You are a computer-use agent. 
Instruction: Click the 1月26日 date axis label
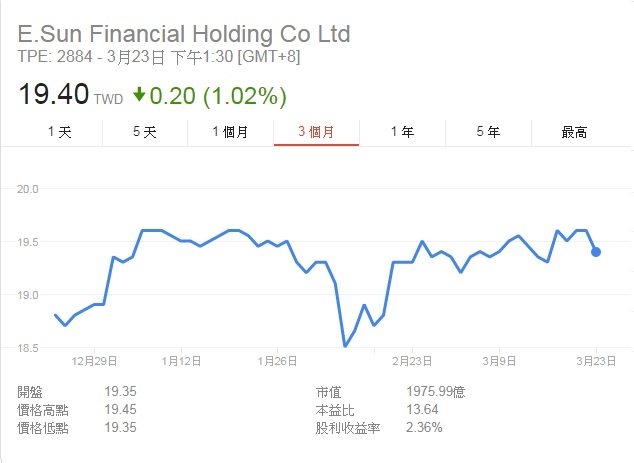[277, 361]
